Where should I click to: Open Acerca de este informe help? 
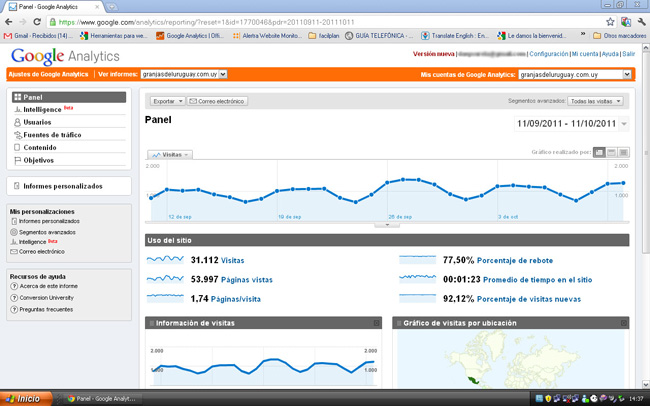[49, 286]
